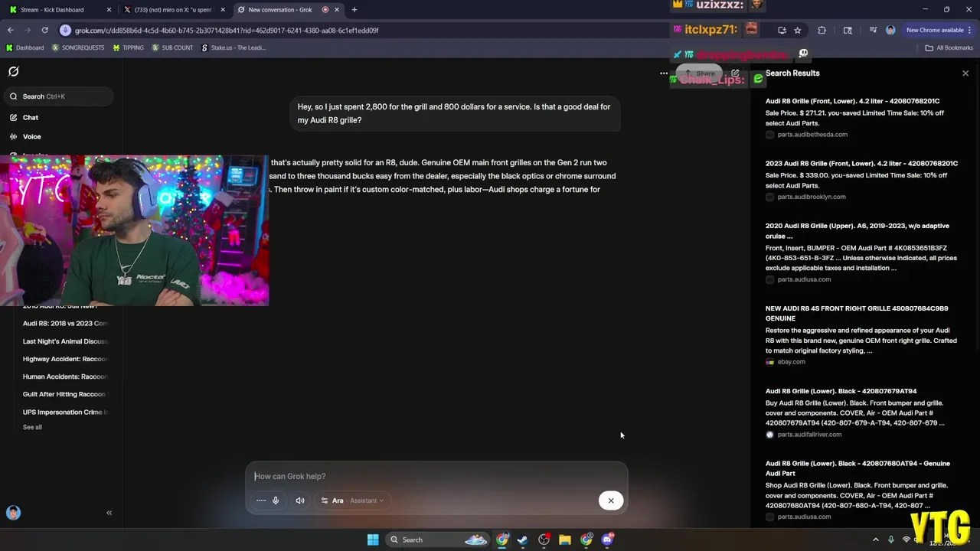
Task: Bookmark this page with star icon
Action: tap(798, 31)
